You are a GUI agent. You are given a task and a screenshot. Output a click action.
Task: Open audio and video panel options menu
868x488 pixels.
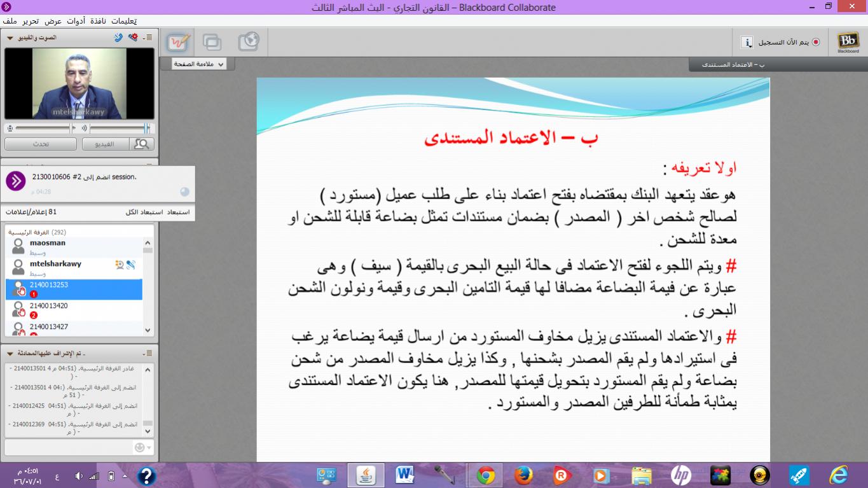point(148,38)
